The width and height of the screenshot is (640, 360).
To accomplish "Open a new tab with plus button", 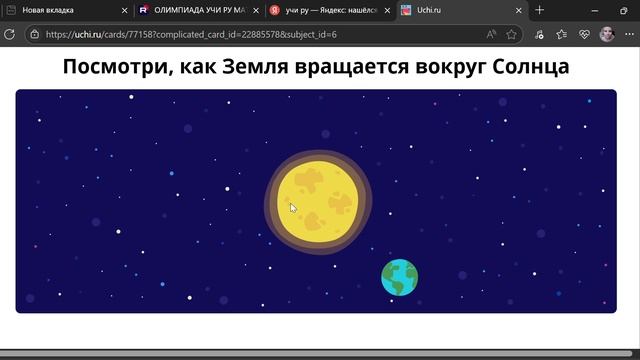I will [x=540, y=10].
